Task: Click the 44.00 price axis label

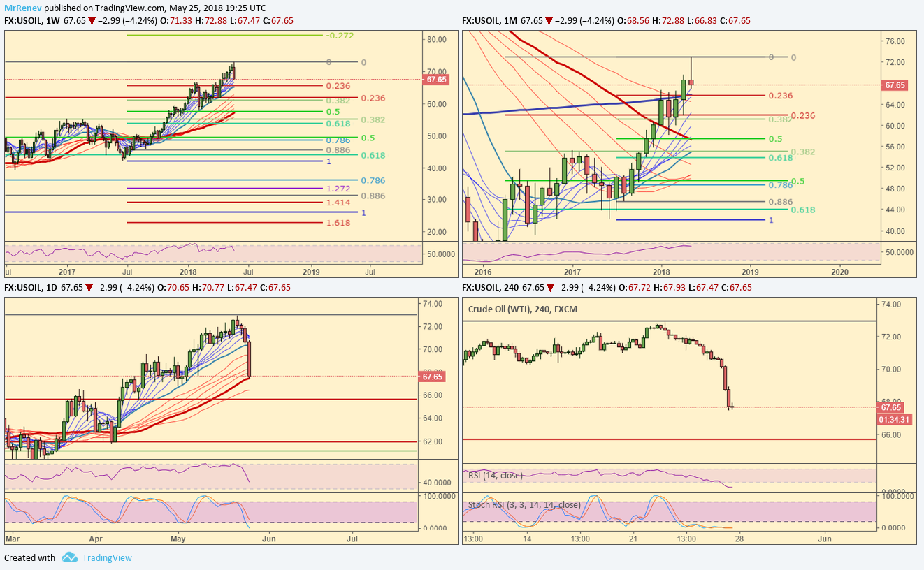Action: [895, 210]
